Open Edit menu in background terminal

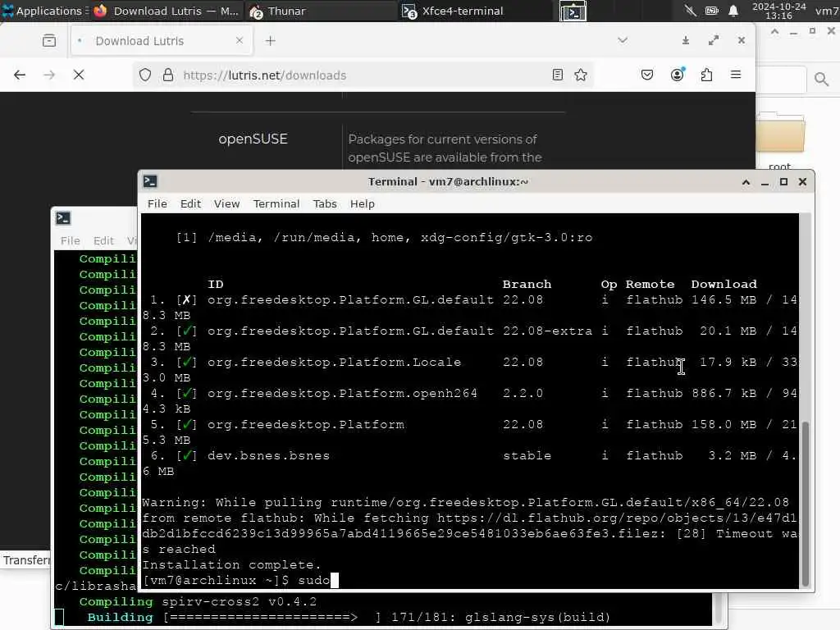(x=103, y=240)
